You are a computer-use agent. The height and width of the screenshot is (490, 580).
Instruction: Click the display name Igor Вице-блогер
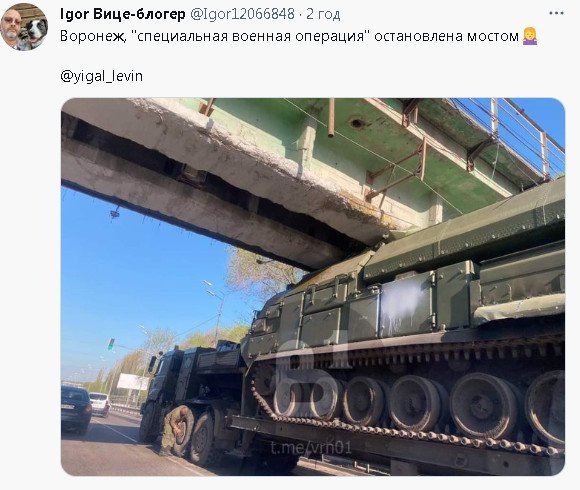click(122, 14)
